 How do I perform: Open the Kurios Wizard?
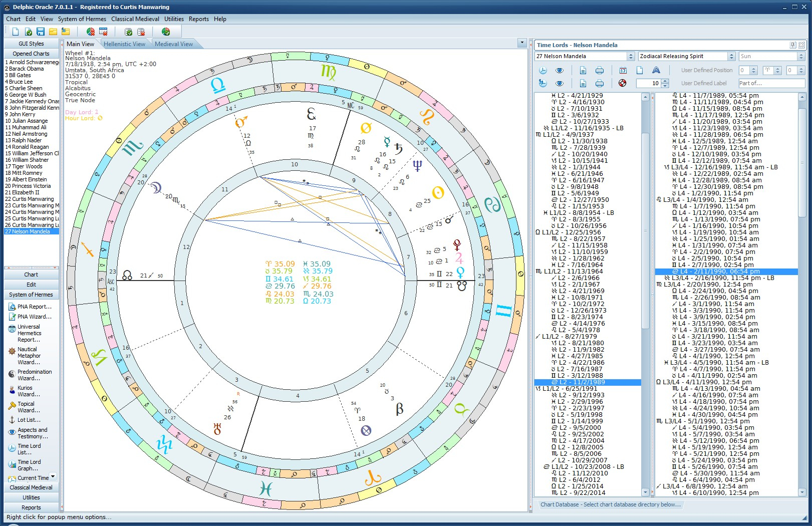coord(25,391)
